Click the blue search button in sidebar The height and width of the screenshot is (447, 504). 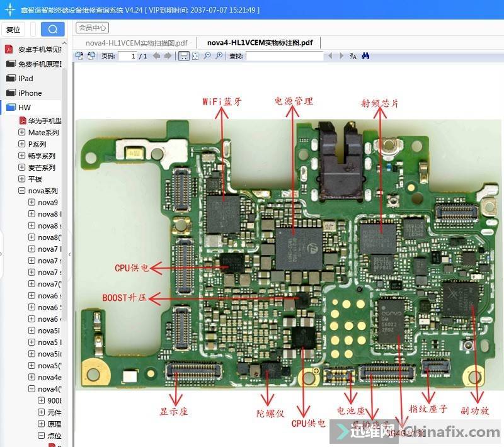pos(53,29)
